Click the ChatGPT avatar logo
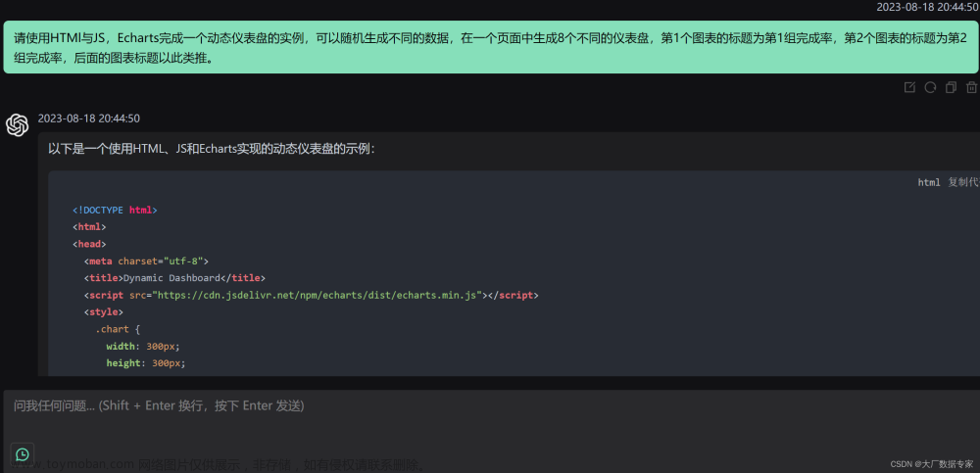 [18, 125]
